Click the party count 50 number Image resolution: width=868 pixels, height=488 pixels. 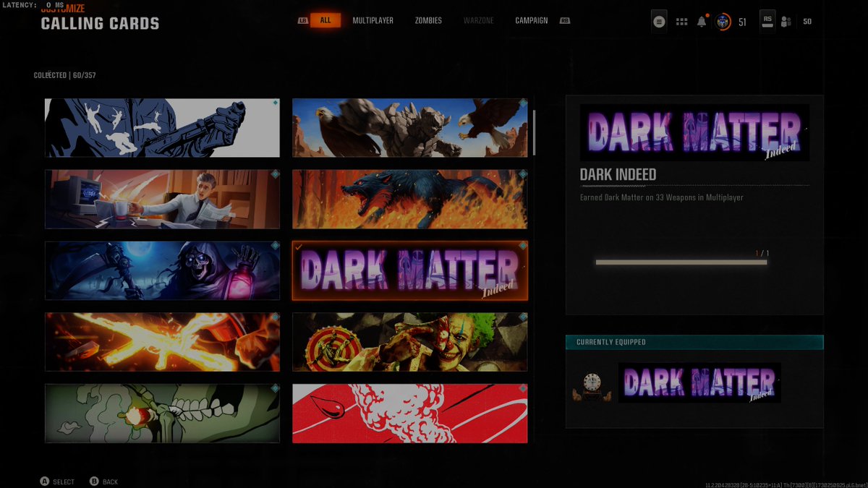tap(807, 22)
